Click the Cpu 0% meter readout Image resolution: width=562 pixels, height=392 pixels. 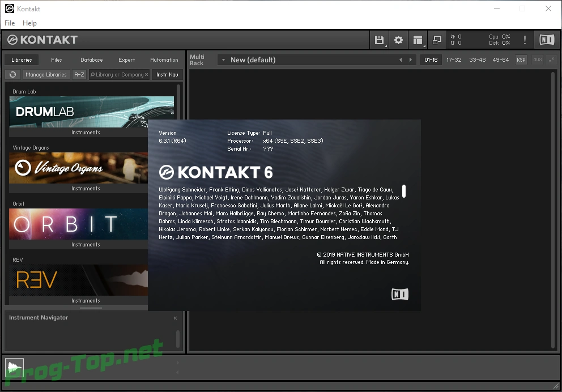click(x=500, y=37)
